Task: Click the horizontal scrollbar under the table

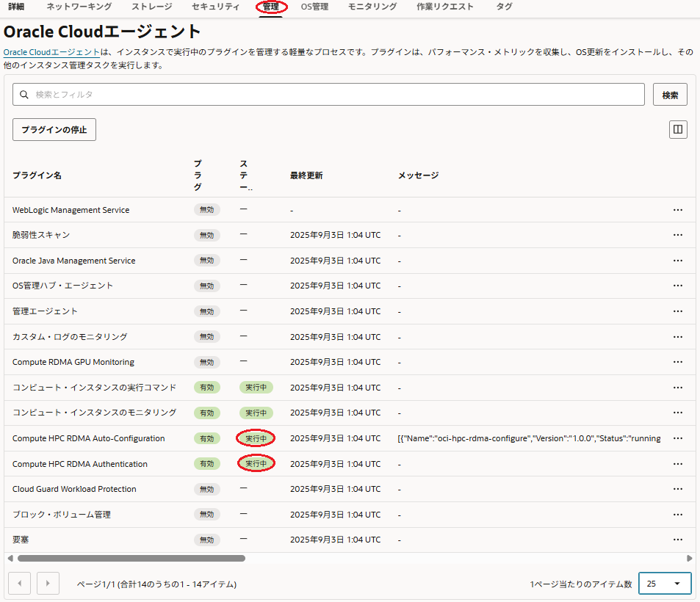Action: point(125,558)
